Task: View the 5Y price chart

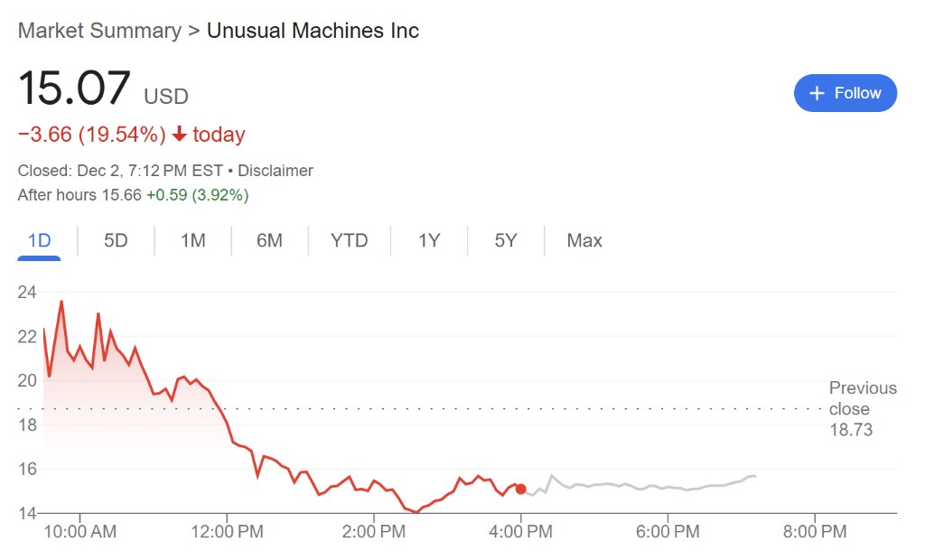Action: (506, 240)
